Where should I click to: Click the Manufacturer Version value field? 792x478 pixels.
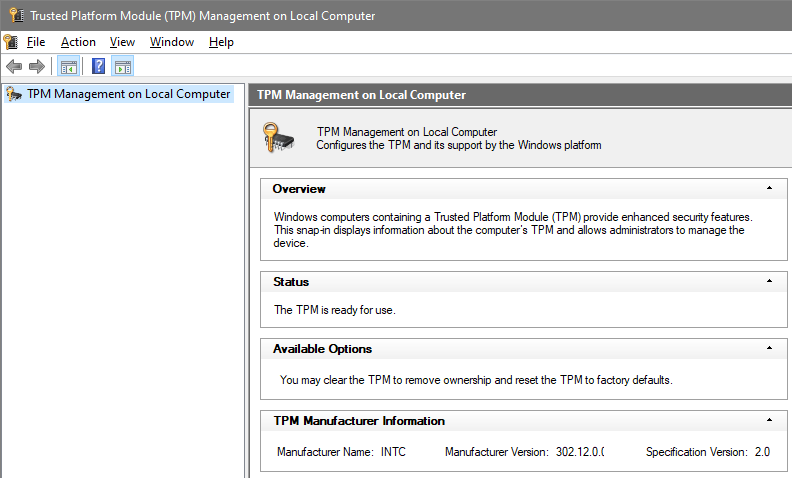tap(580, 452)
